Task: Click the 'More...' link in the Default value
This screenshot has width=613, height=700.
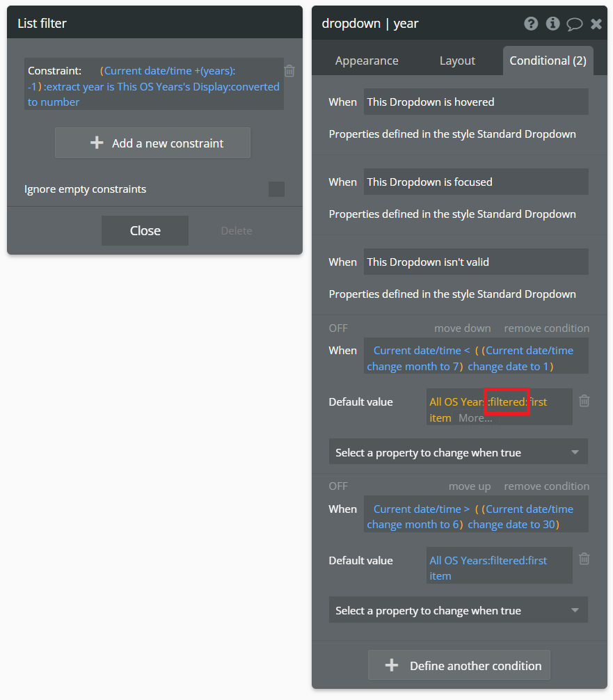Action: point(475,417)
